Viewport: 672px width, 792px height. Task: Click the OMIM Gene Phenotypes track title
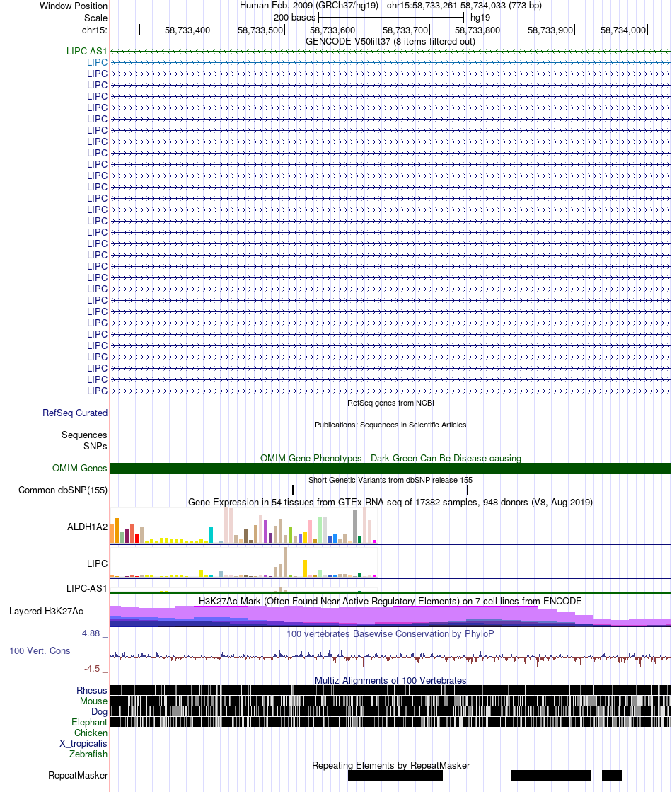[390, 458]
